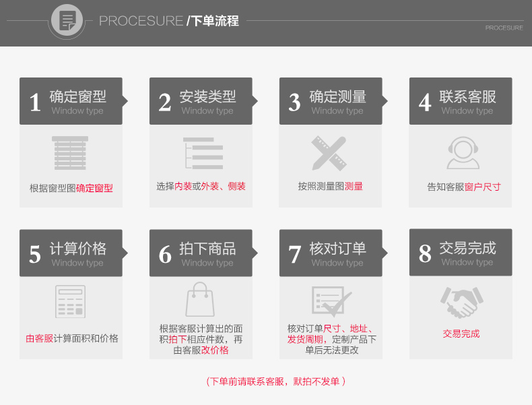Click the customer service headset icon
Viewport: 532px width, 405px height.
[x=463, y=153]
